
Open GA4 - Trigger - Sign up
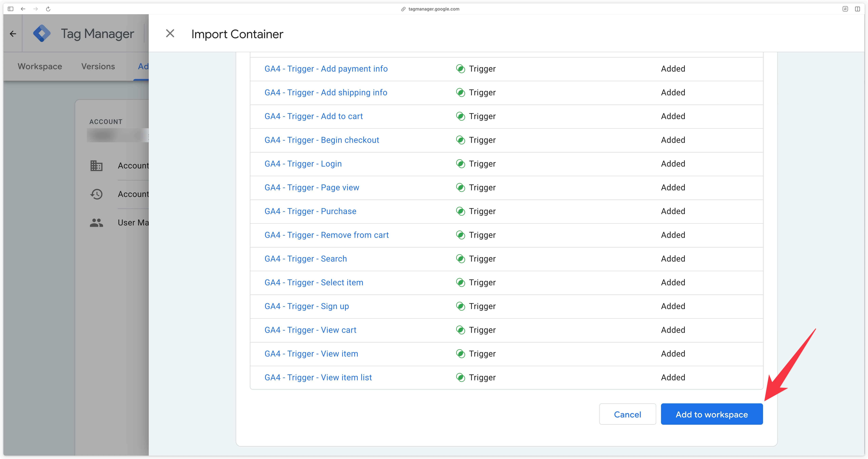click(307, 306)
